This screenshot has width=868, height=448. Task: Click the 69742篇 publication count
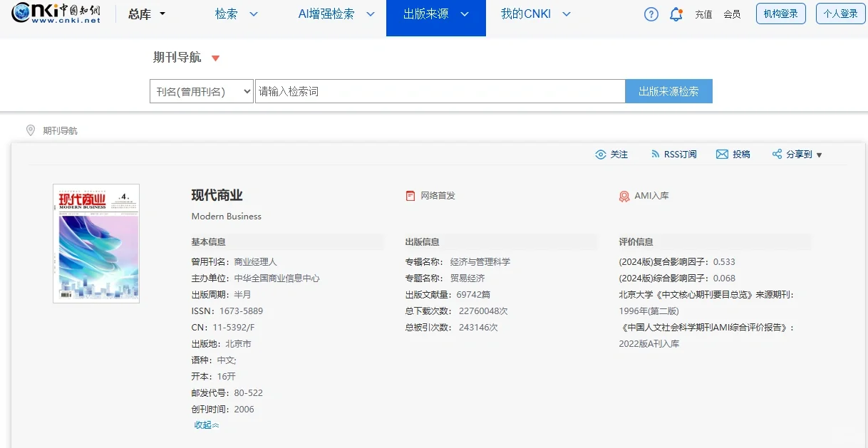(x=474, y=295)
